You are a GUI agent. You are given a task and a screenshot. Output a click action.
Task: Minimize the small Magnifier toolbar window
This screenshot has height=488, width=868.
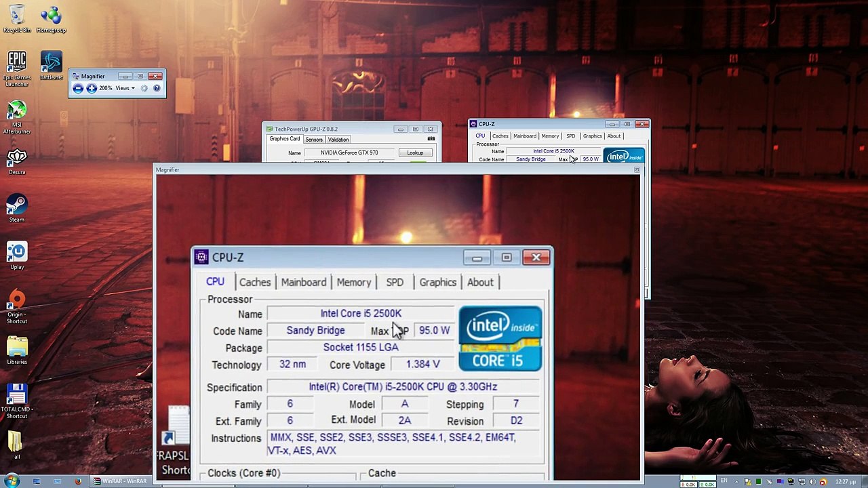[125, 76]
